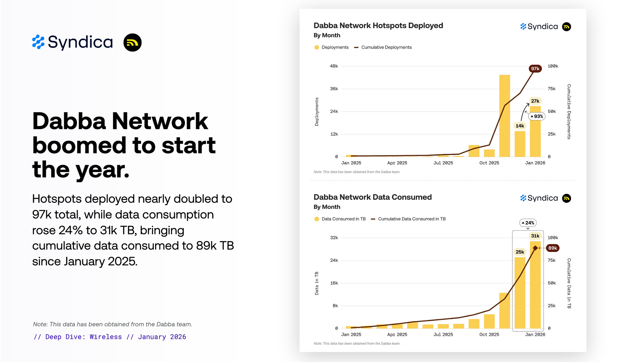Toggle the Deployments legend item
The width and height of the screenshot is (644, 362).
tap(335, 47)
